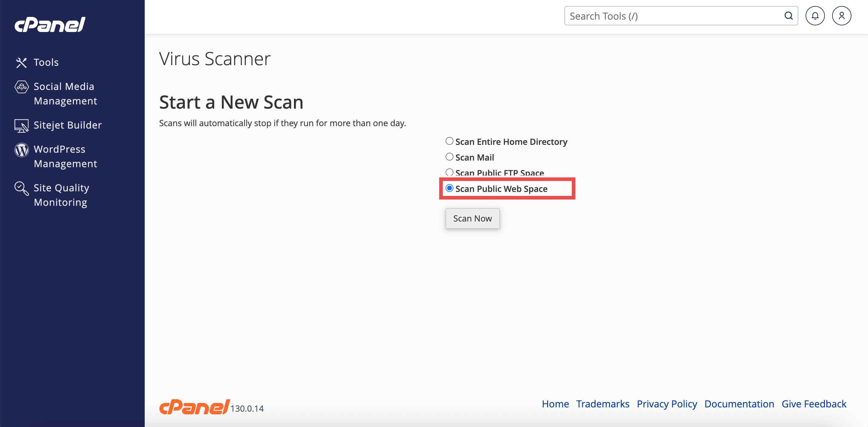Open the user account icon menu
This screenshot has height=427, width=868.
pyautogui.click(x=841, y=16)
